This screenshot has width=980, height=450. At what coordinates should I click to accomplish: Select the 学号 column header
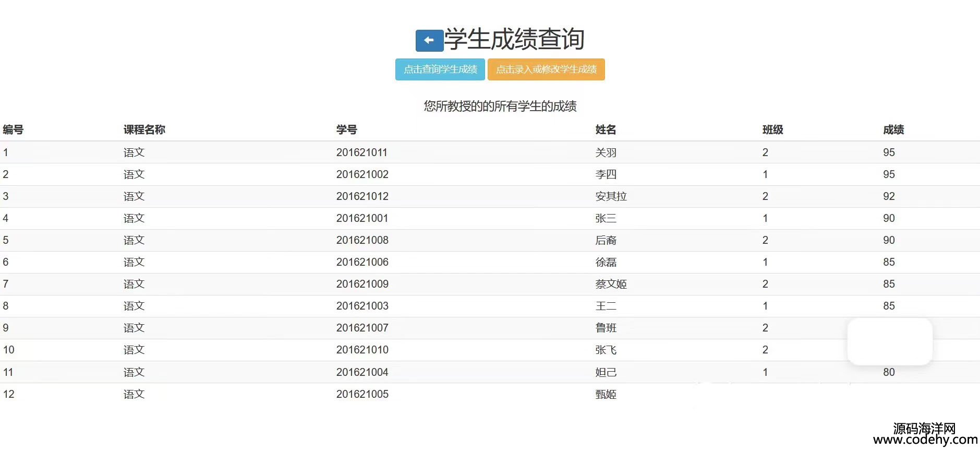click(346, 130)
